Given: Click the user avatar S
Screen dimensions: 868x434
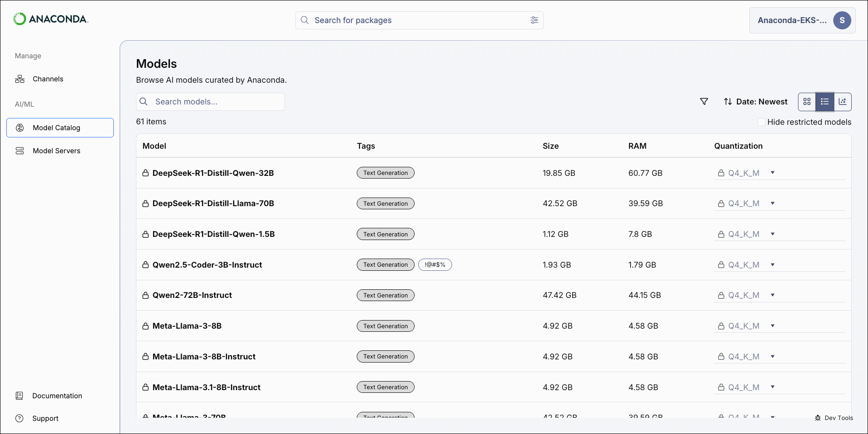Looking at the screenshot, I should point(842,20).
